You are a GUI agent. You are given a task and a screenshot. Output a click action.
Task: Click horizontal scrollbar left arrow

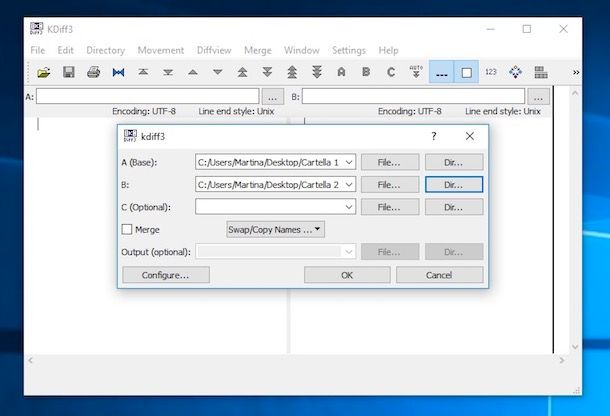(x=30, y=360)
